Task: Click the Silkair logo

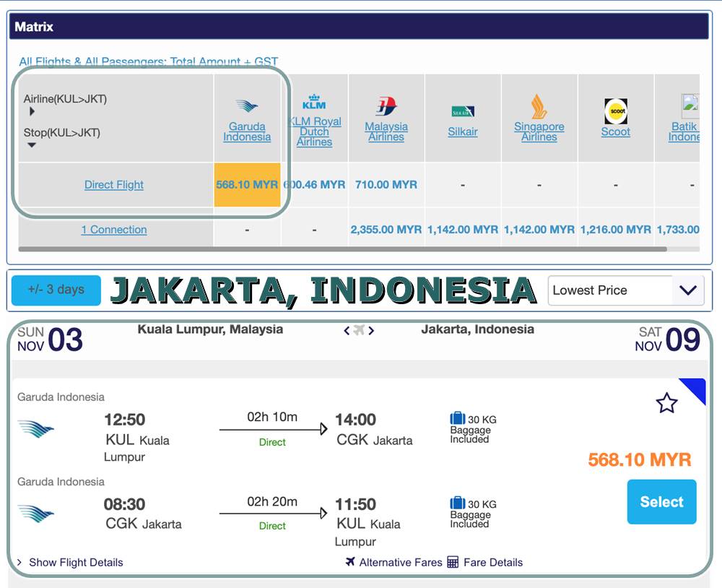Action: 463,111
